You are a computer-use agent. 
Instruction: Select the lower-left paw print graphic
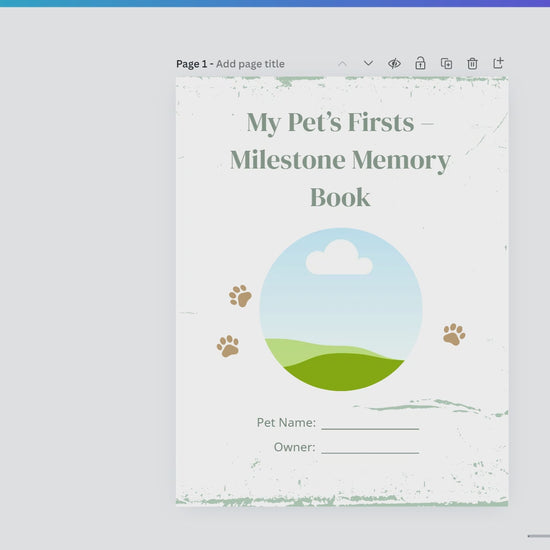228,346
